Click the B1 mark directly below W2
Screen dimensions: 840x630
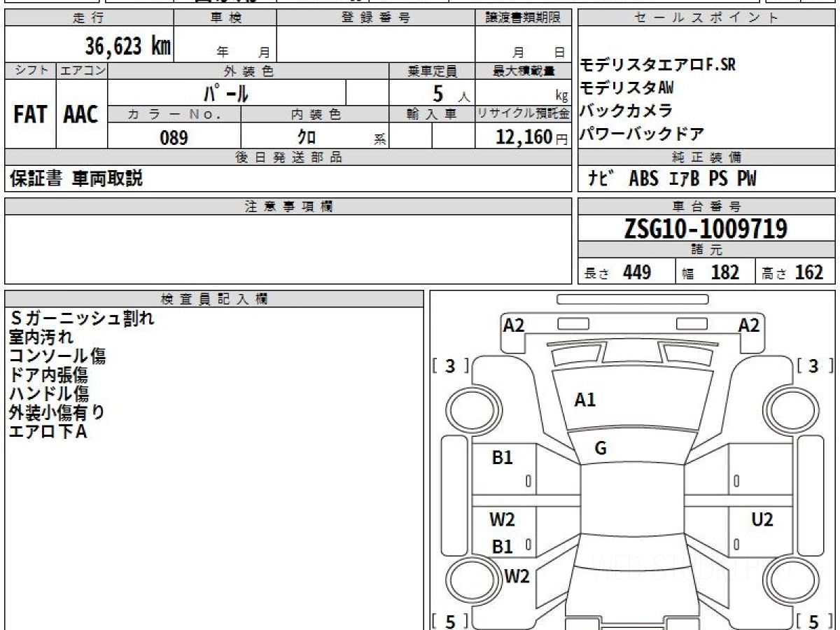tap(503, 547)
